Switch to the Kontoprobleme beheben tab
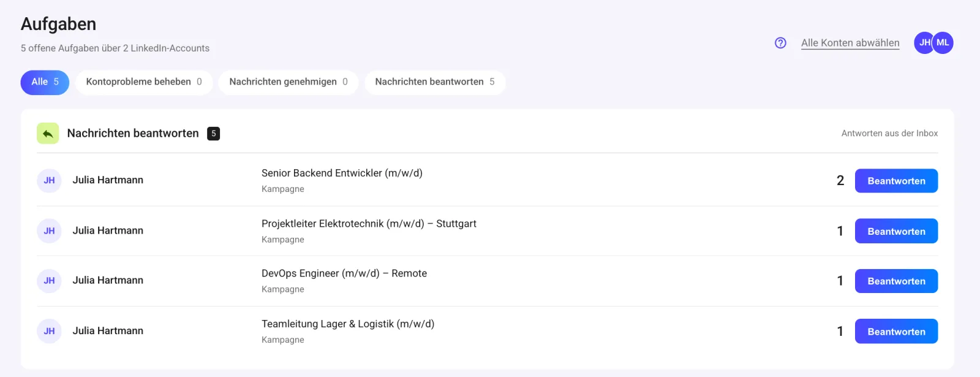The height and width of the screenshot is (377, 980). 144,82
